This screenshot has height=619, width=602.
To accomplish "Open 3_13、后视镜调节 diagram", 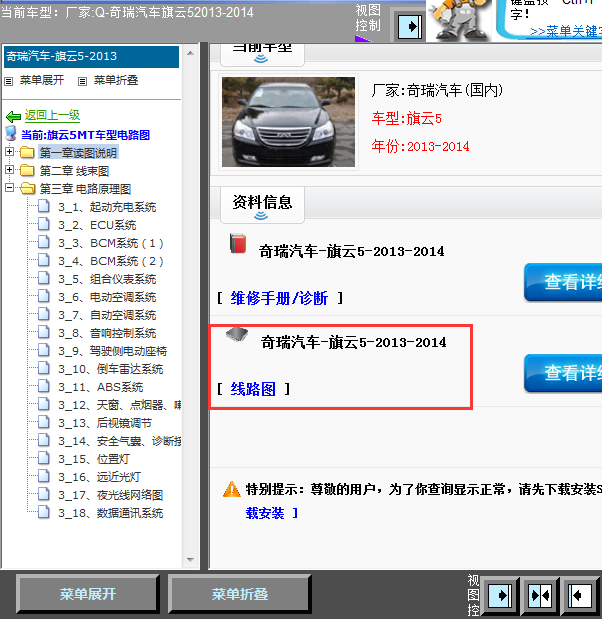I will [x=105, y=423].
